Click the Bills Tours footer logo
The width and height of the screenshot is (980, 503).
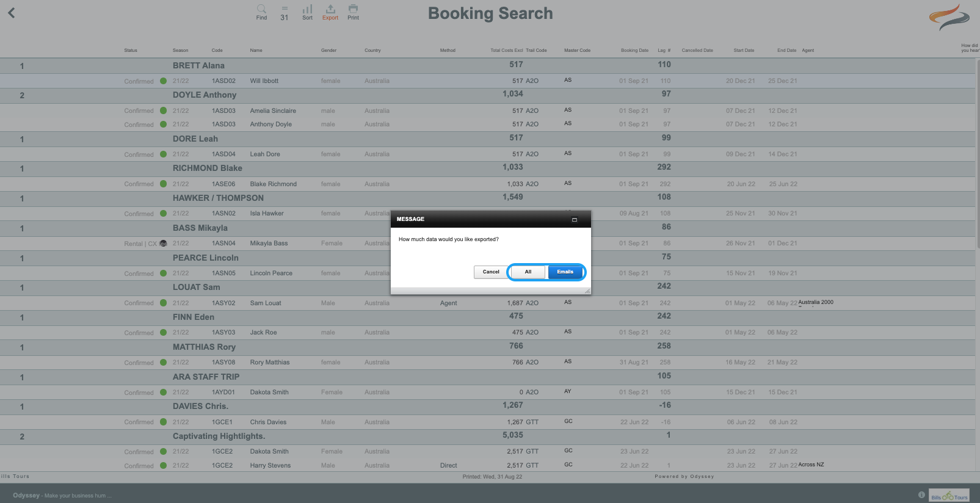point(949,496)
